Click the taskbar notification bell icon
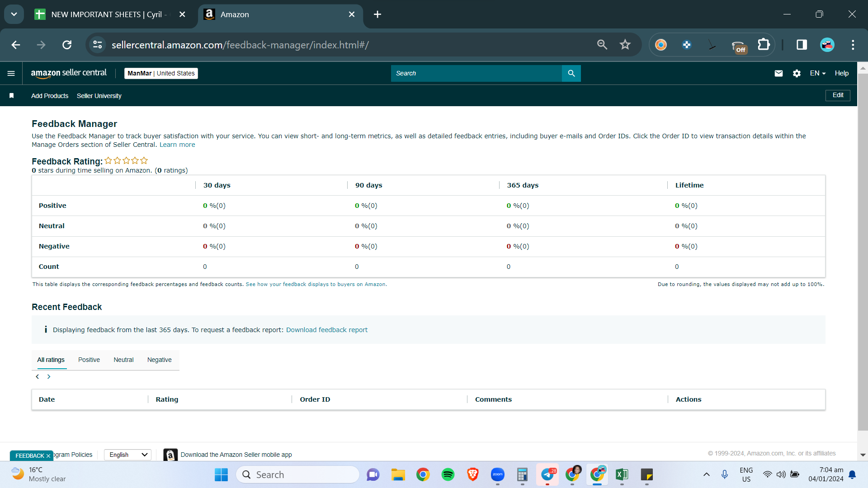Screen dimensions: 868x488 [852, 474]
